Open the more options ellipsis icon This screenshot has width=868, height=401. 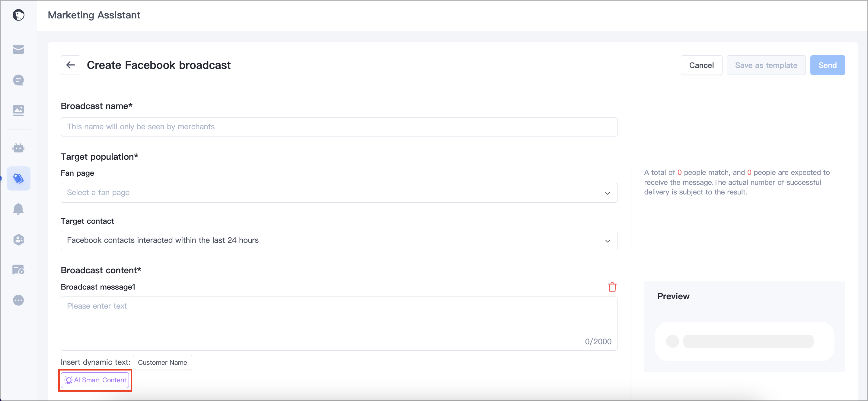tap(18, 300)
